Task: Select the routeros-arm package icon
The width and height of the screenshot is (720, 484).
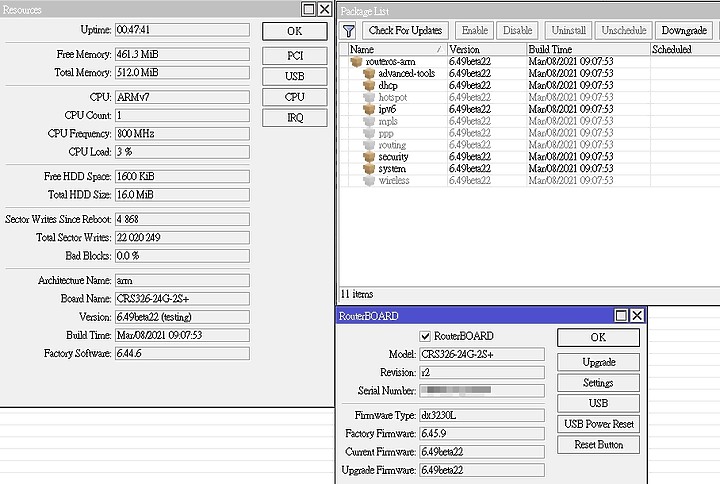Action: [x=356, y=62]
